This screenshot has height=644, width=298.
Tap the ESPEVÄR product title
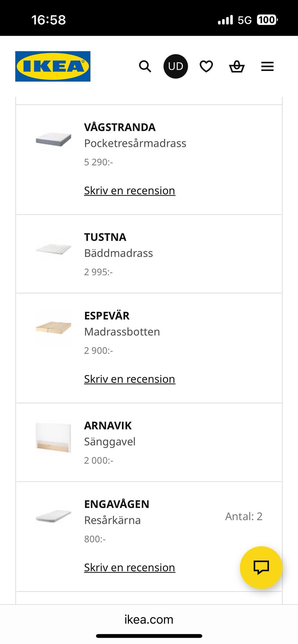(107, 315)
